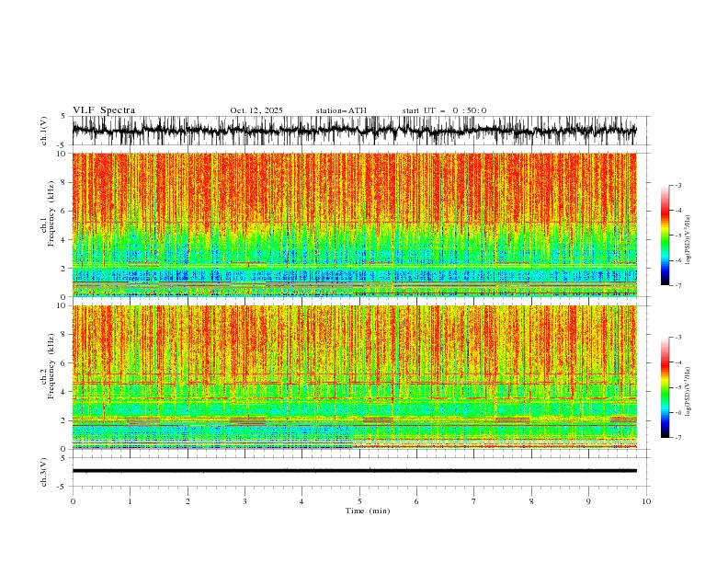The image size is (728, 563).
Task: Select the date label "Oct. 12, 2025"
Action: [256, 110]
